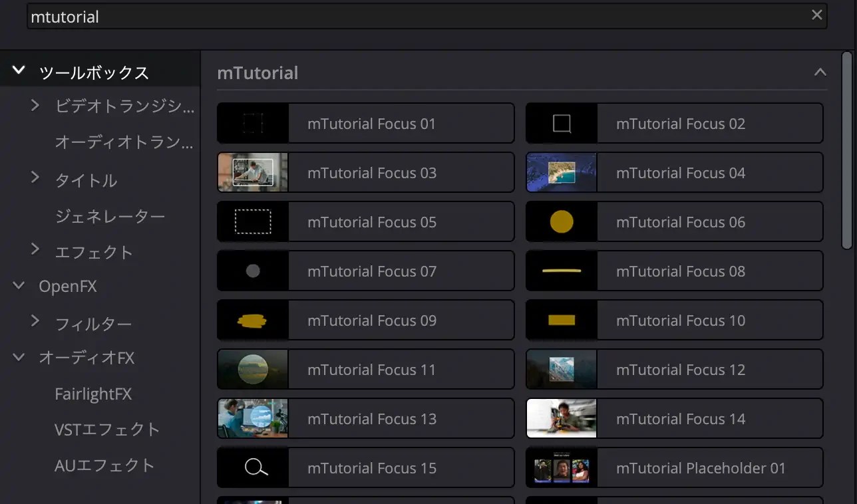Viewport: 857px width, 504px height.
Task: Click the mTutorial Focus 10 yellow rectangle thumbnail
Action: click(562, 320)
